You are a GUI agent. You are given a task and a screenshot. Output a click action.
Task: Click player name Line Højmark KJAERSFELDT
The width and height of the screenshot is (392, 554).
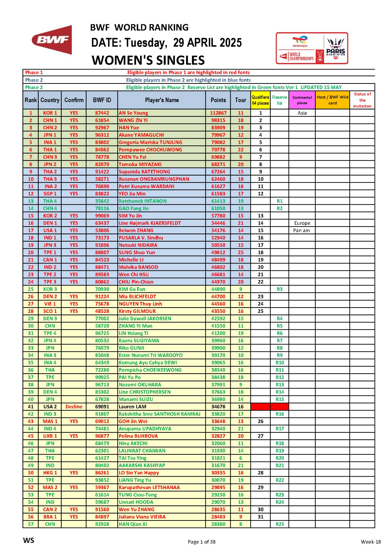point(150,223)
